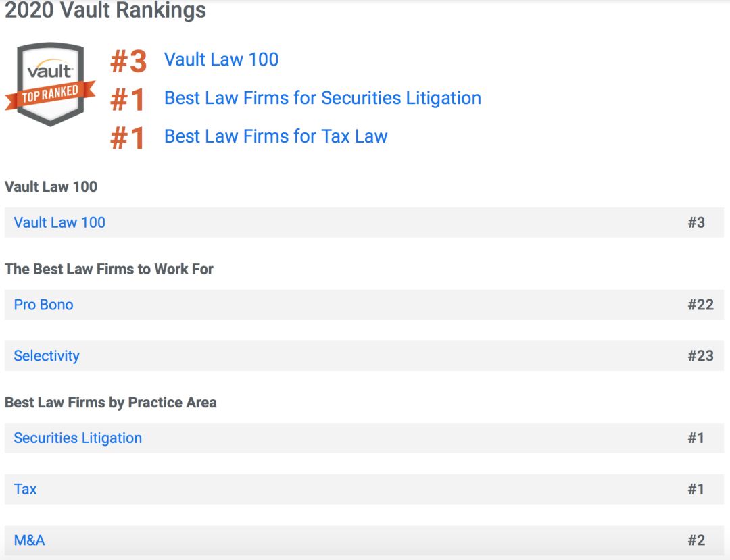The height and width of the screenshot is (560, 730).
Task: Open the Vault Law 100 link beside #3
Action: pyautogui.click(x=221, y=59)
